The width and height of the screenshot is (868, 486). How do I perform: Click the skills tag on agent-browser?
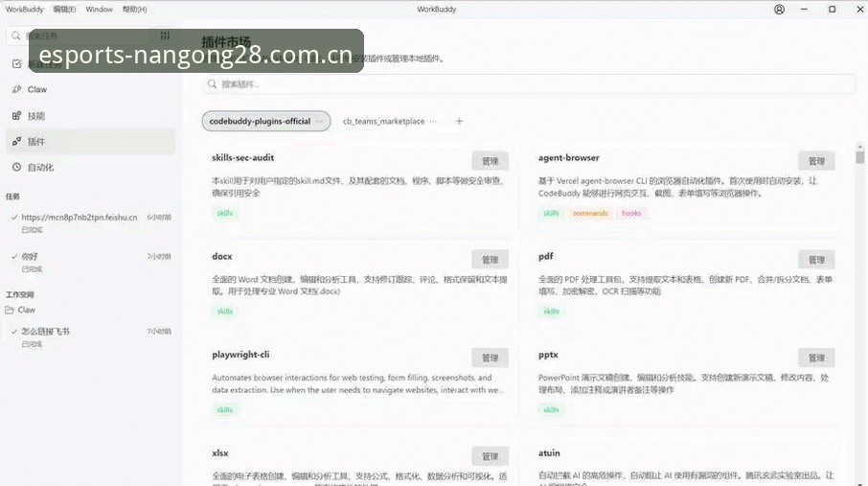(551, 214)
